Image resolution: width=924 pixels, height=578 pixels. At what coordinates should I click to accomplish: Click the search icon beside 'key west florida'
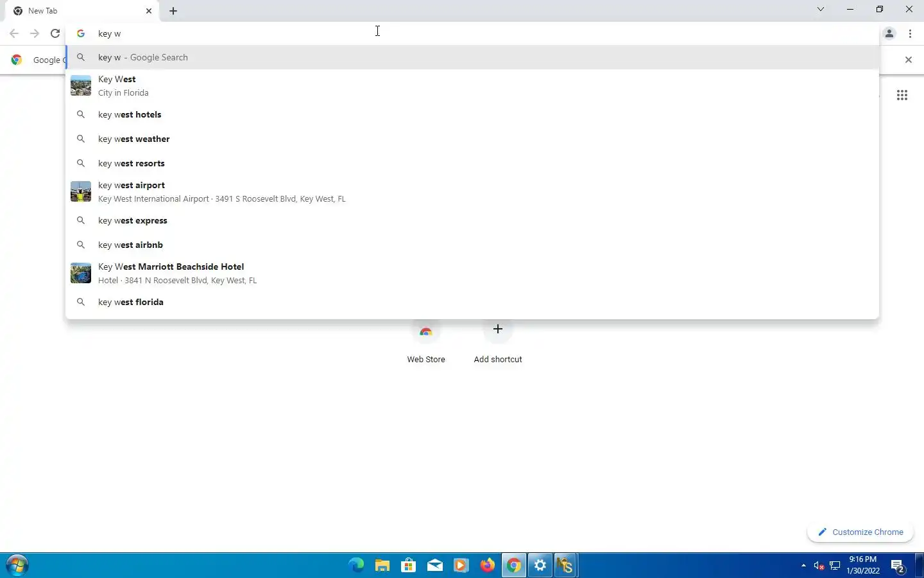[x=81, y=302]
